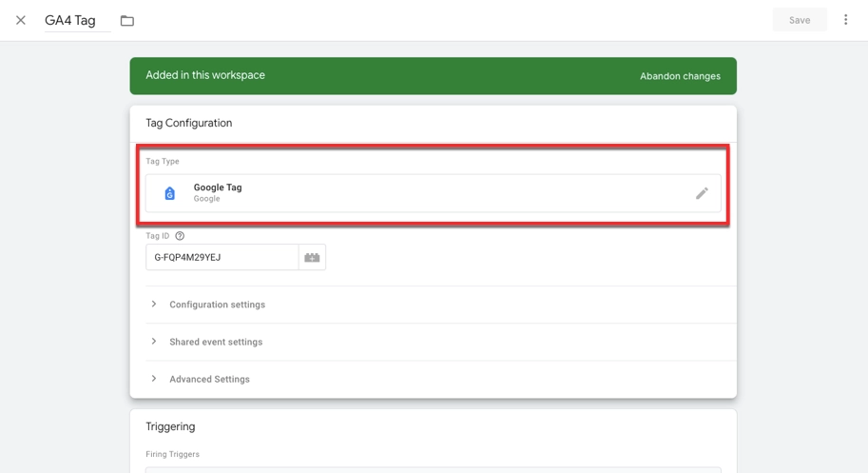Click the Added in this workspace banner text
The image size is (868, 473).
[x=205, y=75]
